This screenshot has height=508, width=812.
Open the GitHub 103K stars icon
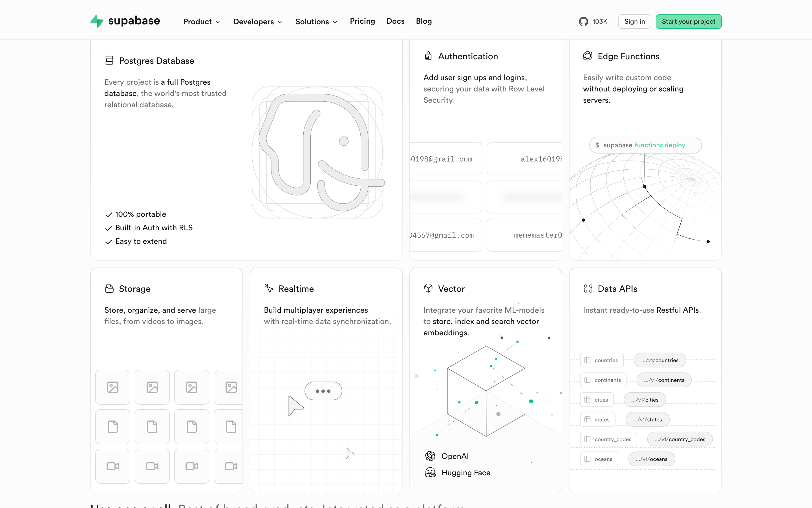[584, 21]
